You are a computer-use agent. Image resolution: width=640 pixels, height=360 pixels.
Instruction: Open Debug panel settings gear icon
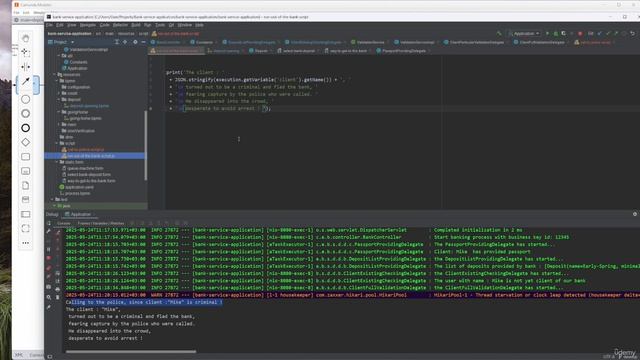tap(635, 214)
